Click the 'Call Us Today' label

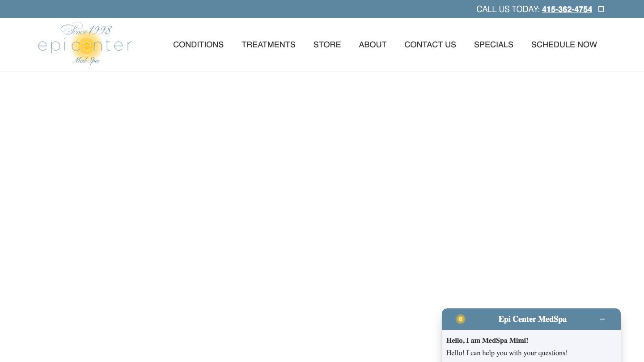pyautogui.click(x=508, y=9)
